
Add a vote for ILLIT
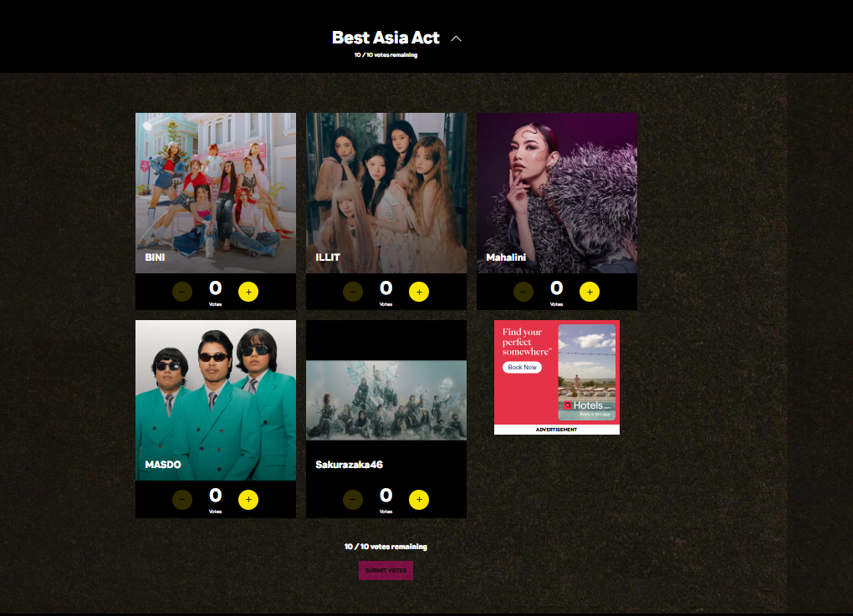point(419,292)
